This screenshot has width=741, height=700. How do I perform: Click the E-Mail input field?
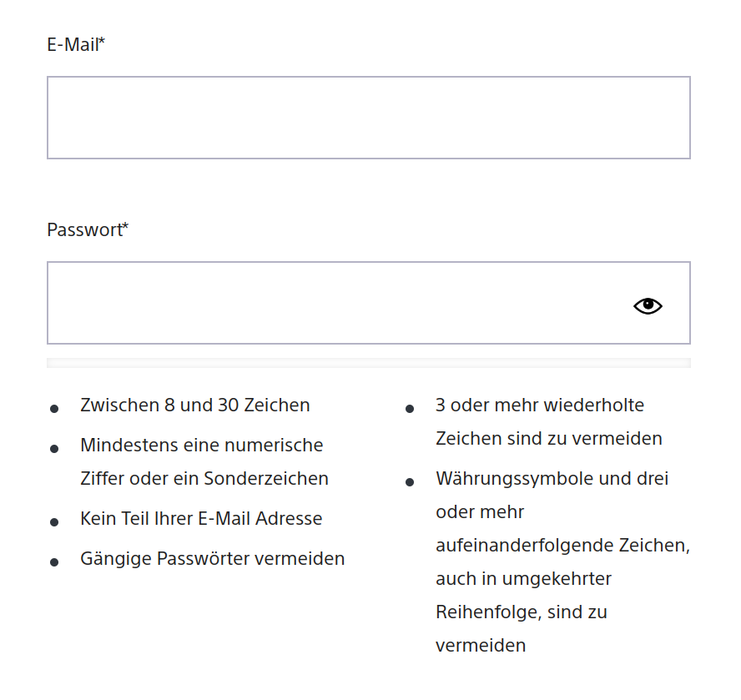click(368, 118)
